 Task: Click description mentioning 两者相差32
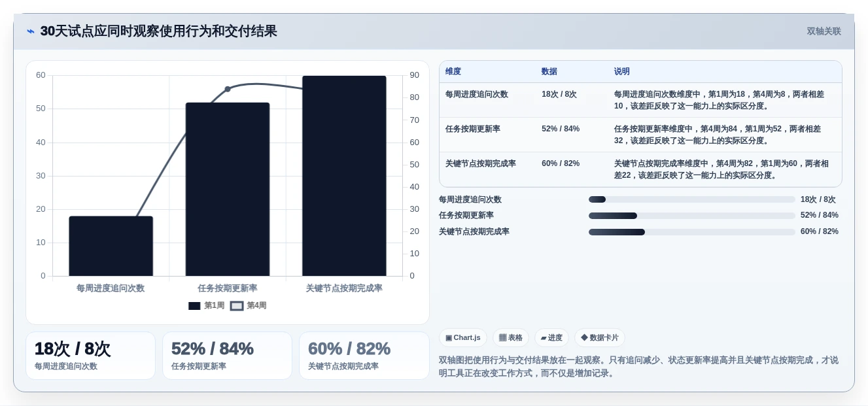tap(718, 135)
